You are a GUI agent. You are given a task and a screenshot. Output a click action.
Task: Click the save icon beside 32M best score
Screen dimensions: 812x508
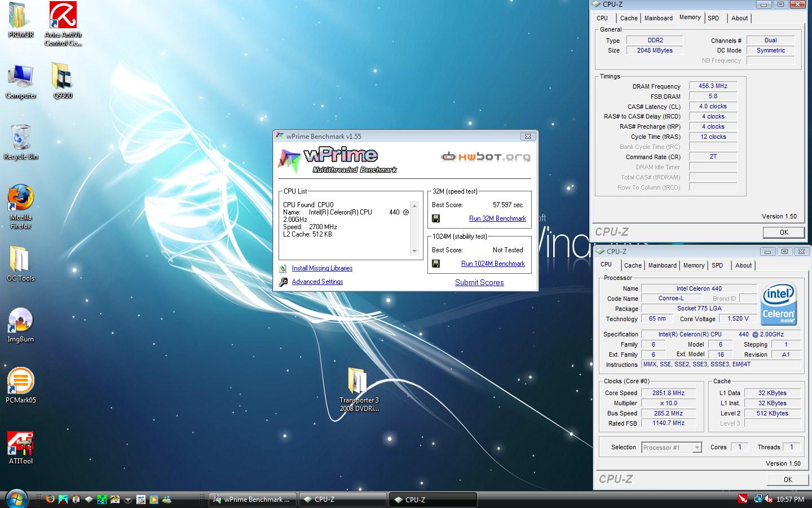(x=436, y=218)
